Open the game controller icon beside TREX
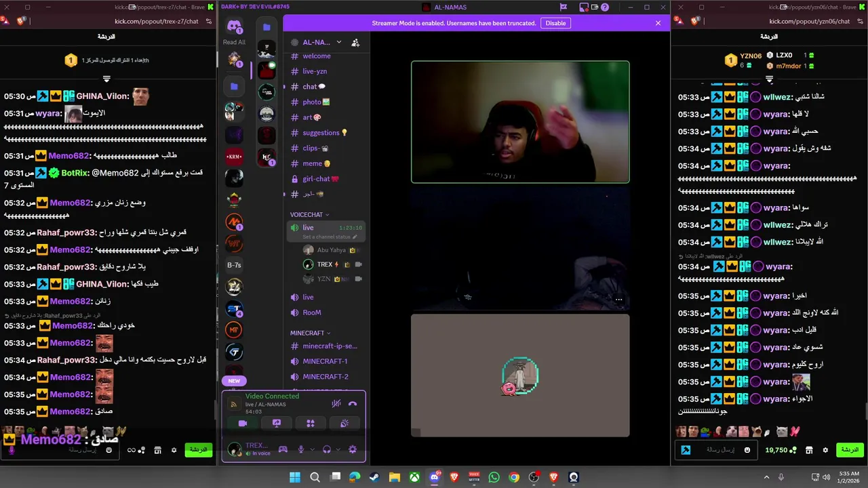 (283, 449)
